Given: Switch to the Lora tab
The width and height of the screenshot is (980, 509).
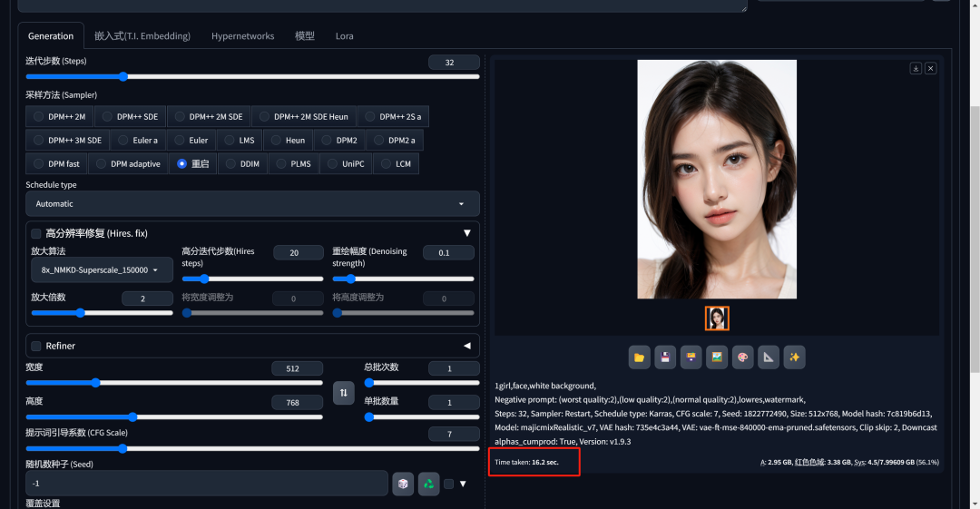Looking at the screenshot, I should click(344, 36).
